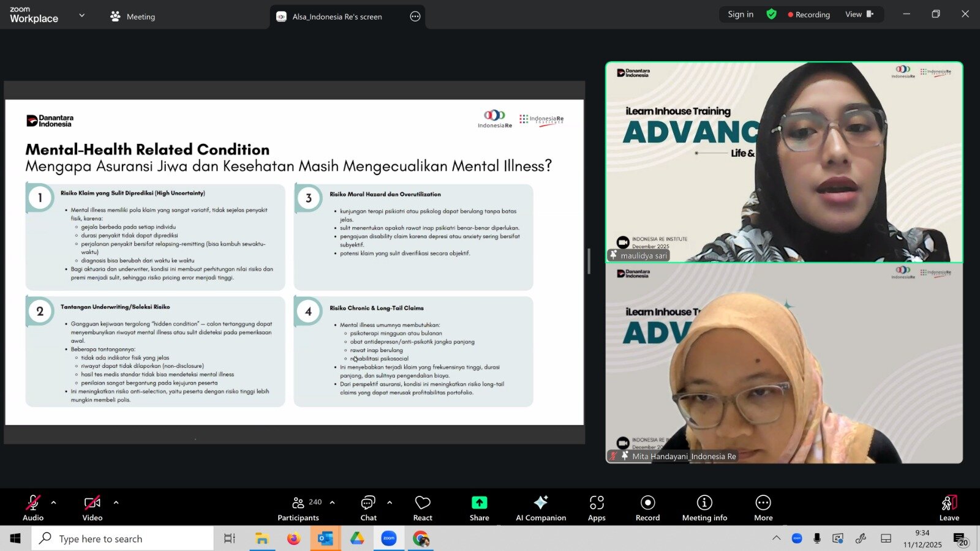Expand video options arrow next to Video

pyautogui.click(x=116, y=503)
